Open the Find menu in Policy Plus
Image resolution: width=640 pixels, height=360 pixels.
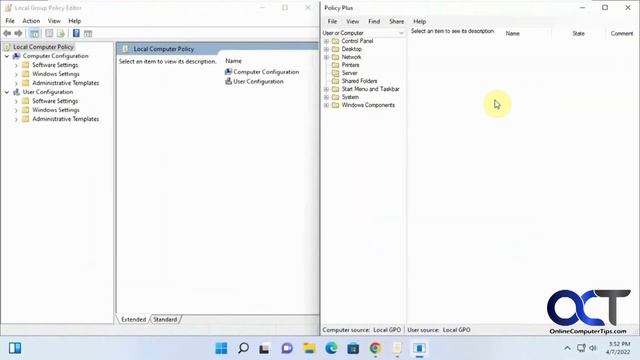tap(374, 21)
